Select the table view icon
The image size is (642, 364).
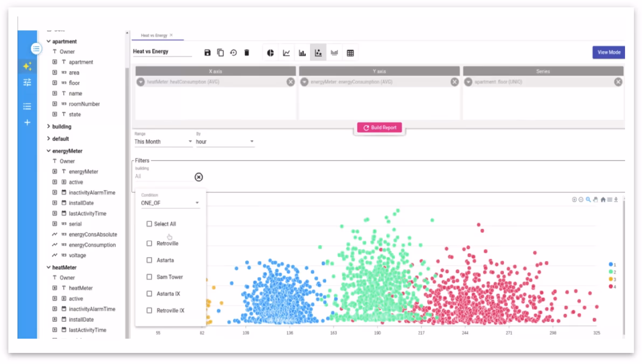(x=350, y=53)
